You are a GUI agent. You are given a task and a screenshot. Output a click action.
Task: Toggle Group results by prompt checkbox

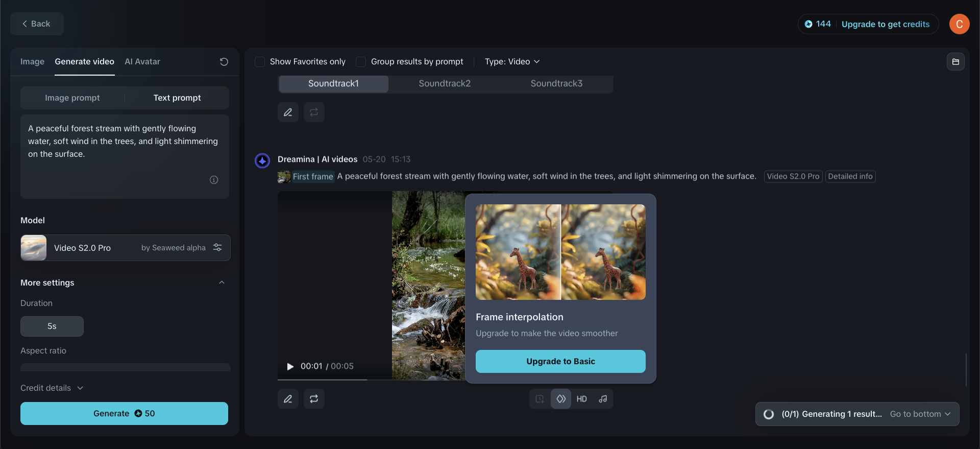click(x=361, y=62)
